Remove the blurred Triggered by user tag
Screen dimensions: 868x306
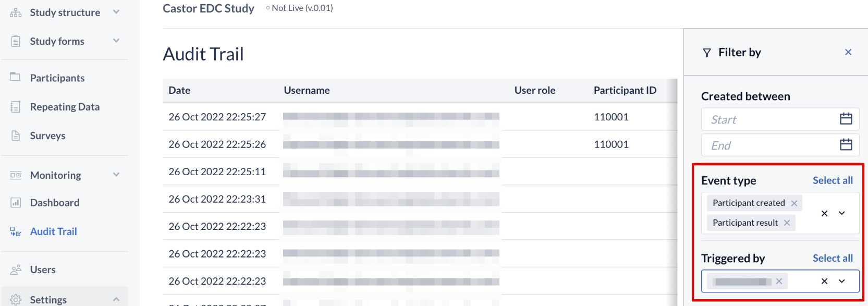pos(779,281)
